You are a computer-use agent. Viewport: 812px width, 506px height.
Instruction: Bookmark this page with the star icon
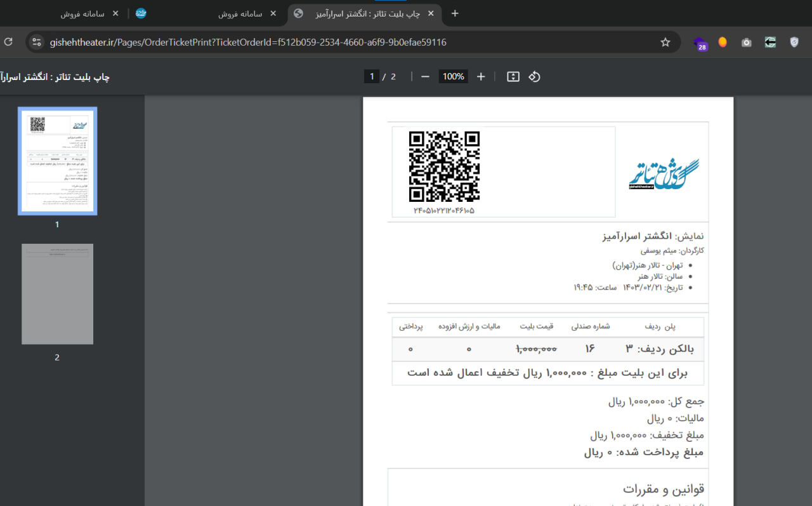point(665,42)
